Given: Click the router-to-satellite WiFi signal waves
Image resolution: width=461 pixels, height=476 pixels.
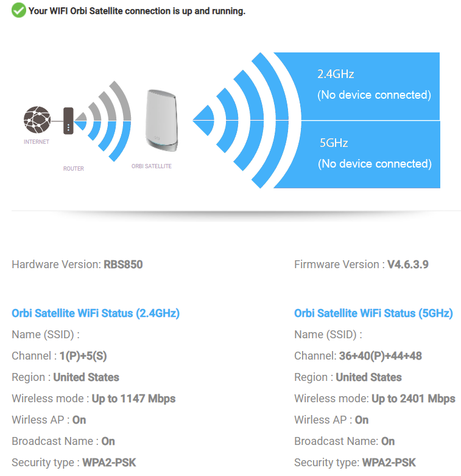Looking at the screenshot, I should pos(104,121).
